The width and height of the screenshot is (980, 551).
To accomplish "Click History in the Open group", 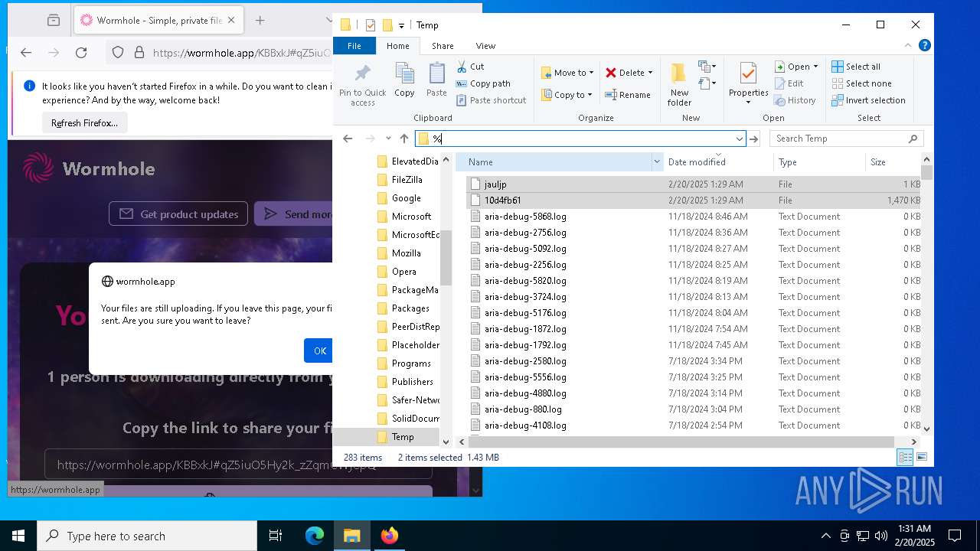I will pos(795,100).
